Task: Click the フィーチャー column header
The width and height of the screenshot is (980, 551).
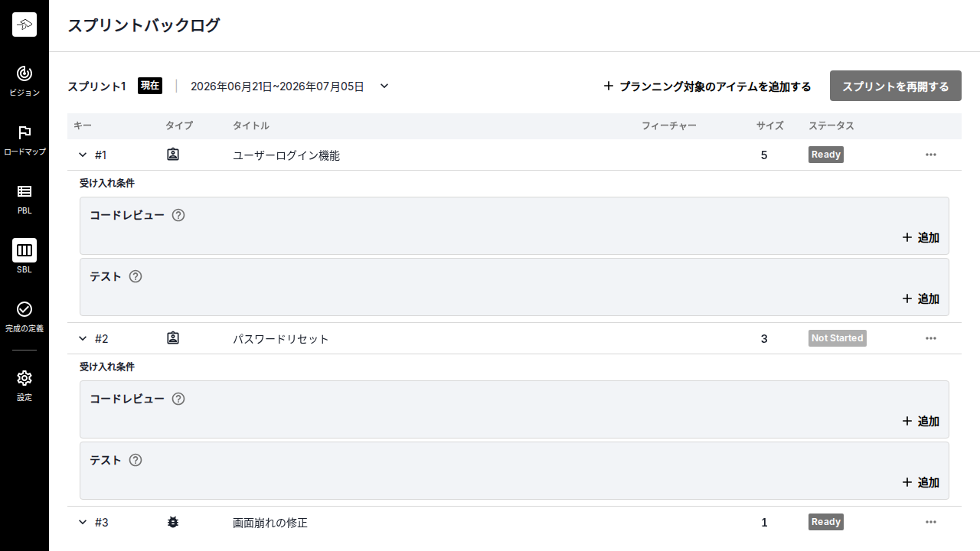Action: click(x=669, y=126)
